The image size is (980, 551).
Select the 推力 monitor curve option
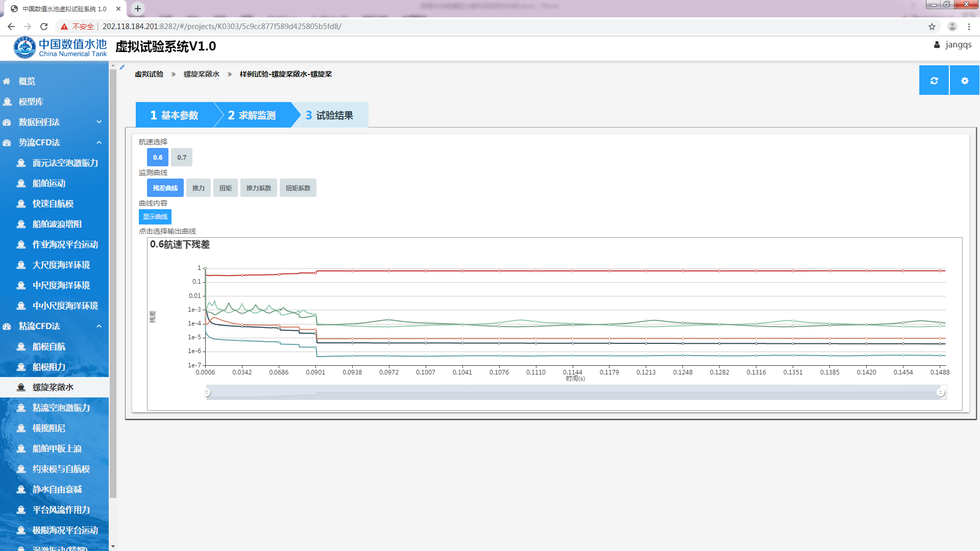point(198,188)
